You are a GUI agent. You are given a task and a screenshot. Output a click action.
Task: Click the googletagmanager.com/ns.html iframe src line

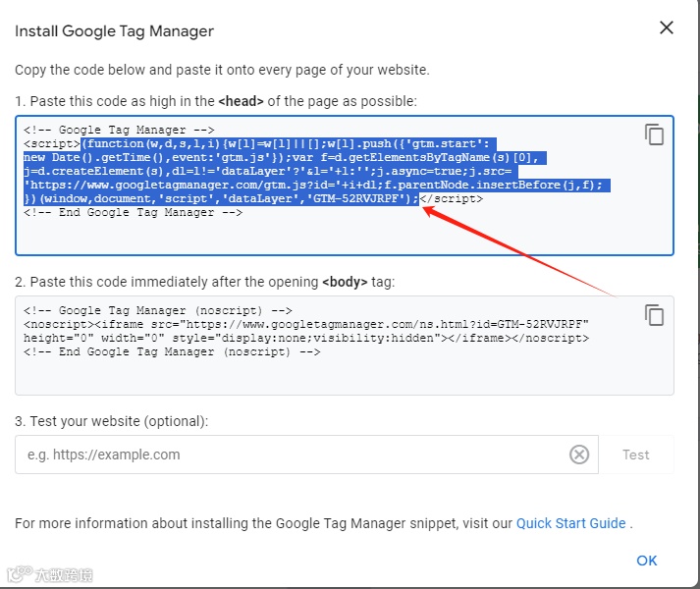[306, 324]
